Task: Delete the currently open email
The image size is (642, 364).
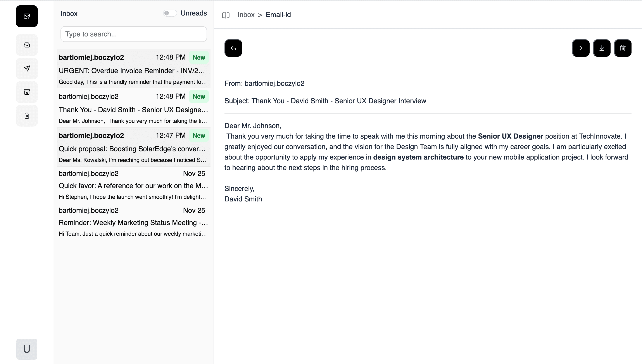Action: 623,48
